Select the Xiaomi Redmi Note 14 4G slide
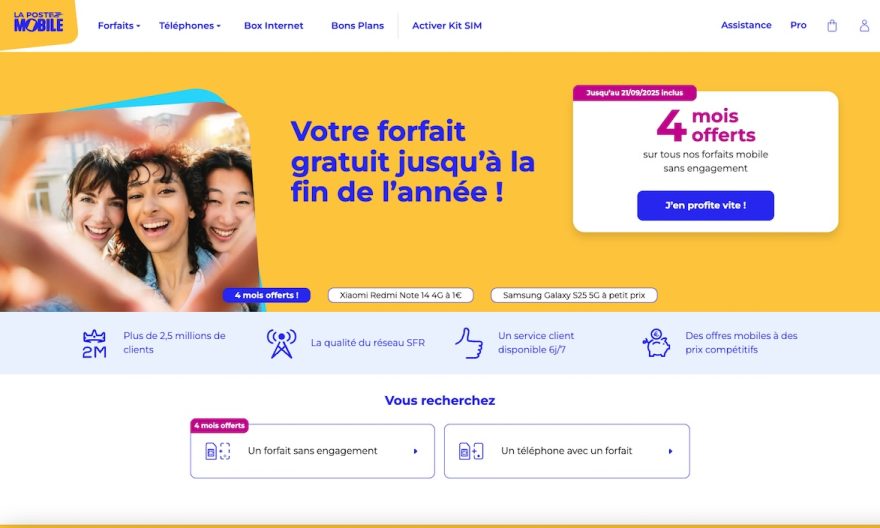Image resolution: width=880 pixels, height=528 pixels. pyautogui.click(x=401, y=295)
